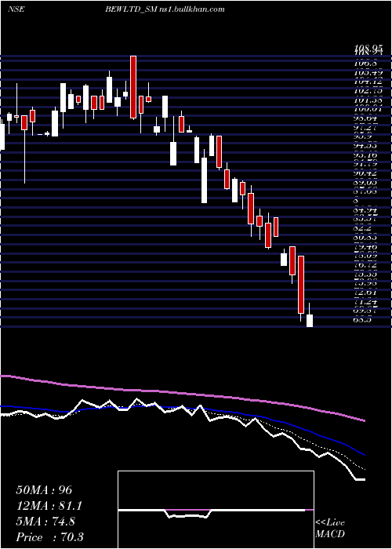This screenshot has height=549, width=392.
Task: Click the 12MA : 81.1 readout
Action: click(x=49, y=506)
